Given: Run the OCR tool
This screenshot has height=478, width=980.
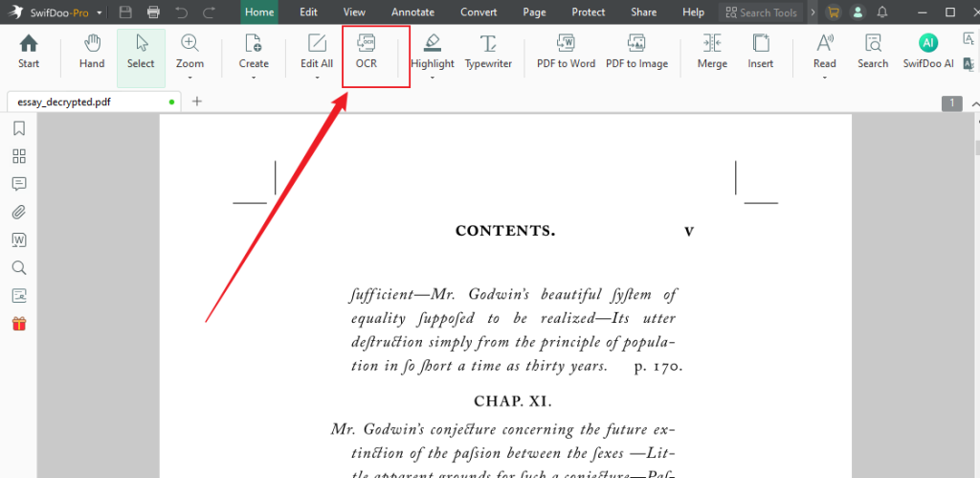Looking at the screenshot, I should tap(367, 52).
